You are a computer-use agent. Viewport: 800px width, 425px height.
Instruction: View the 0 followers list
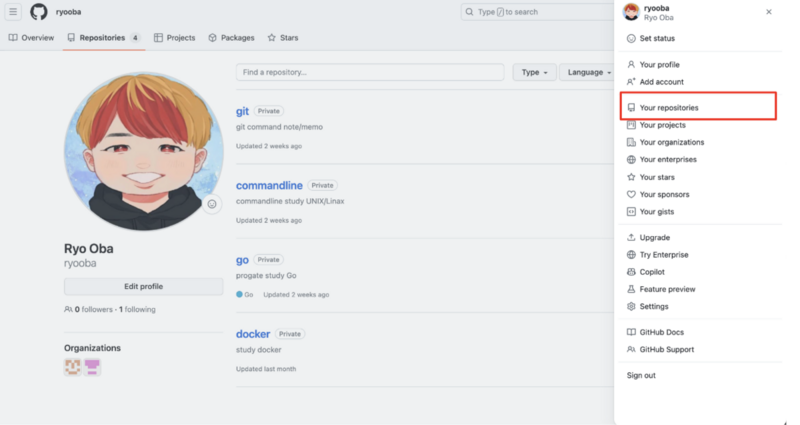click(x=93, y=309)
